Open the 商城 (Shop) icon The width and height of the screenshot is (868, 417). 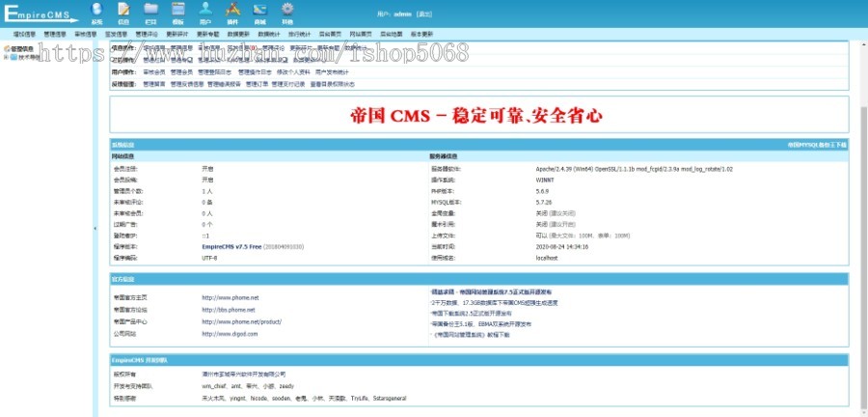pyautogui.click(x=259, y=12)
